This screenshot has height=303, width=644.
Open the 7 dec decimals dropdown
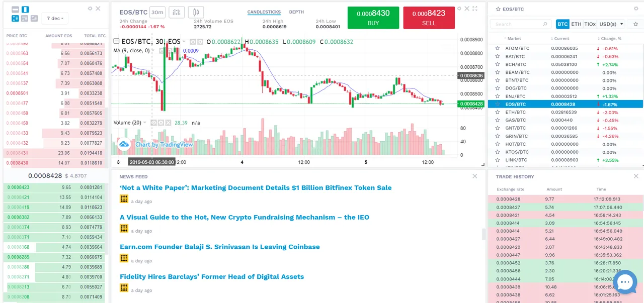[55, 18]
